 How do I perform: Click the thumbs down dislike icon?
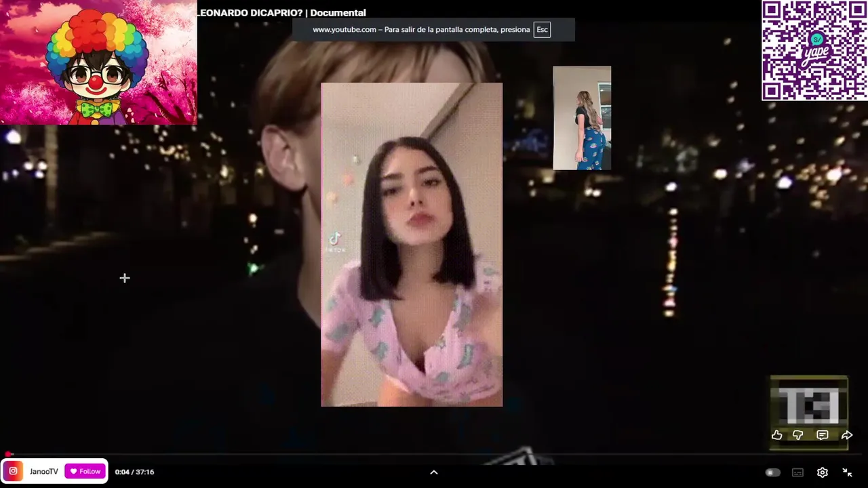(798, 435)
